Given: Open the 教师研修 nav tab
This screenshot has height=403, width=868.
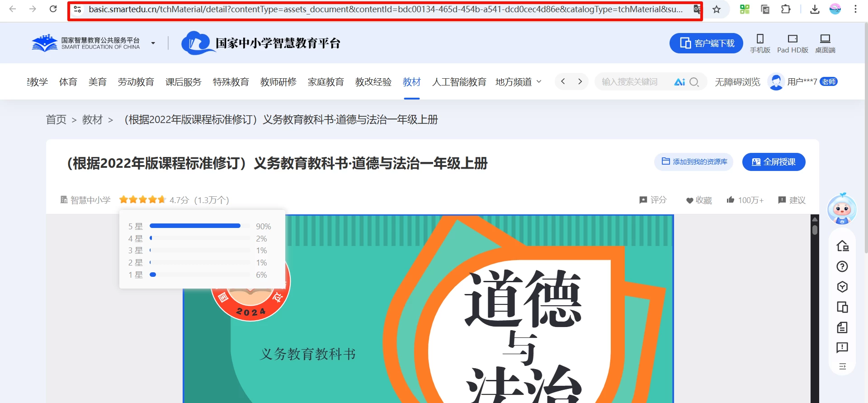Looking at the screenshot, I should pos(278,82).
